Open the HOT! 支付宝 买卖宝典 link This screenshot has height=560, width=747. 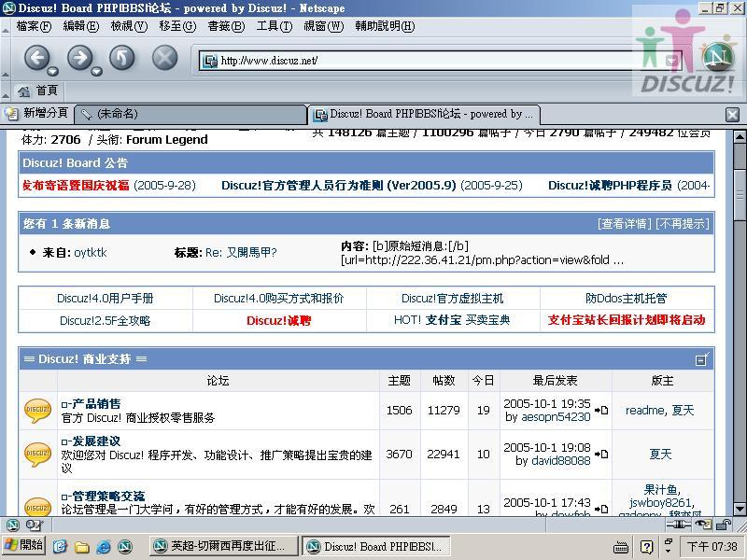click(452, 320)
